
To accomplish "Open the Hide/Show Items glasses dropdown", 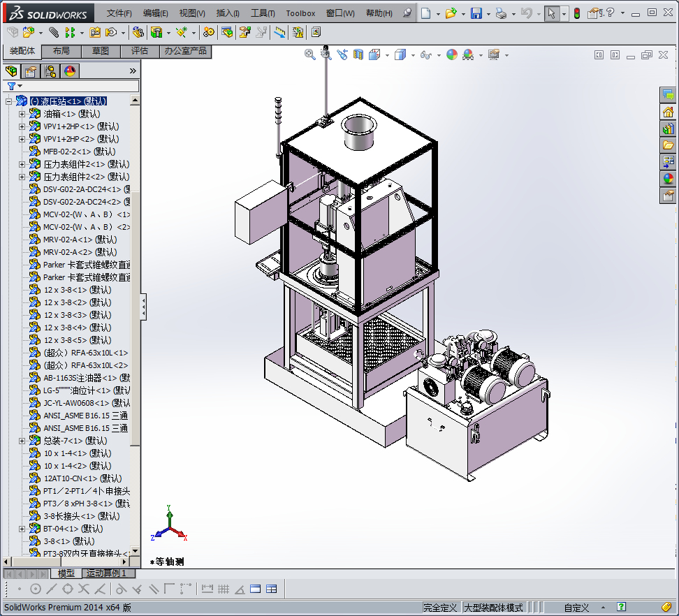I will pos(439,55).
